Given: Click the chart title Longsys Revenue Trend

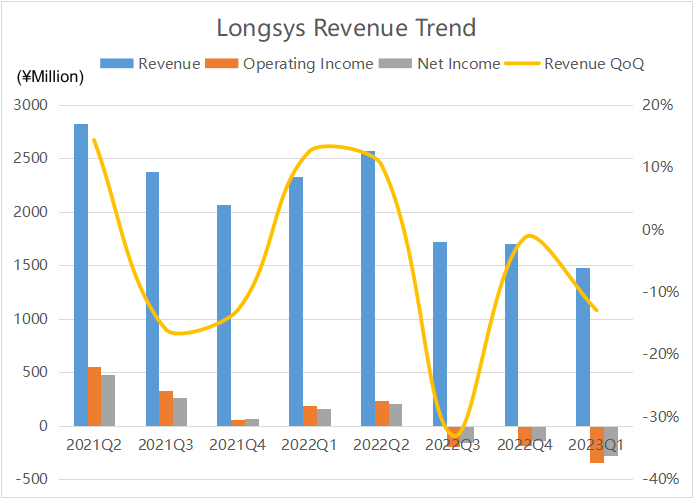Looking at the screenshot, I should click(x=346, y=28).
